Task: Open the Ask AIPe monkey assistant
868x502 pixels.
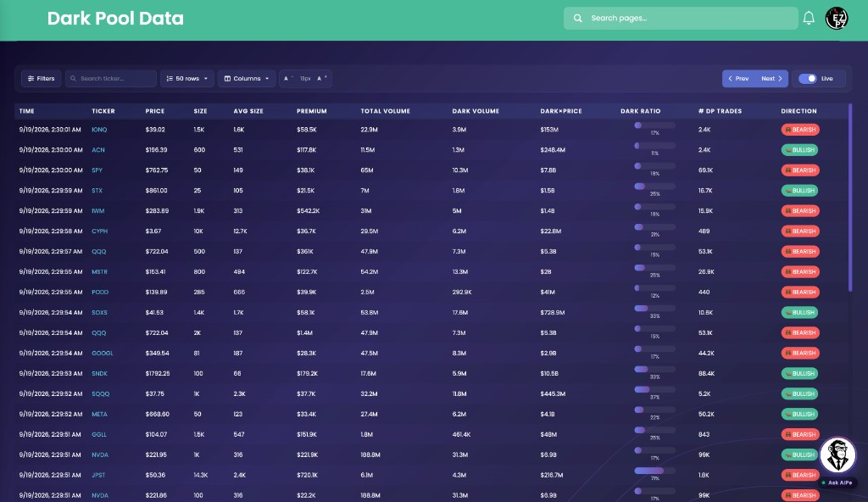Action: point(837,455)
